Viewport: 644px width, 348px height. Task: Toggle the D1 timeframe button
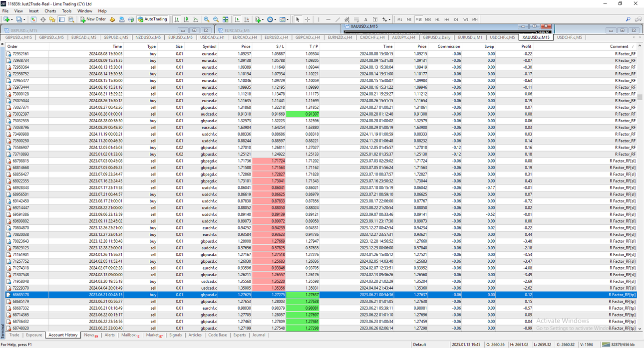(x=456, y=19)
